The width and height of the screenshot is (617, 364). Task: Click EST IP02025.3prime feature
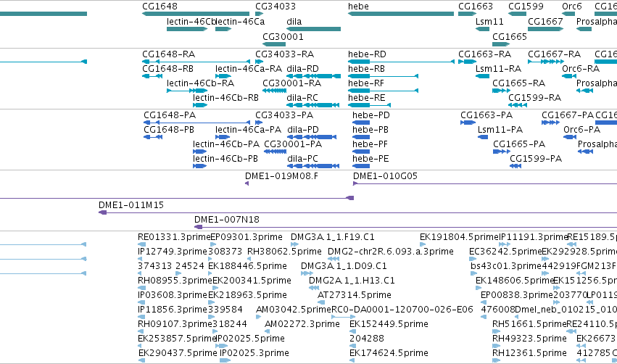tap(225, 360)
